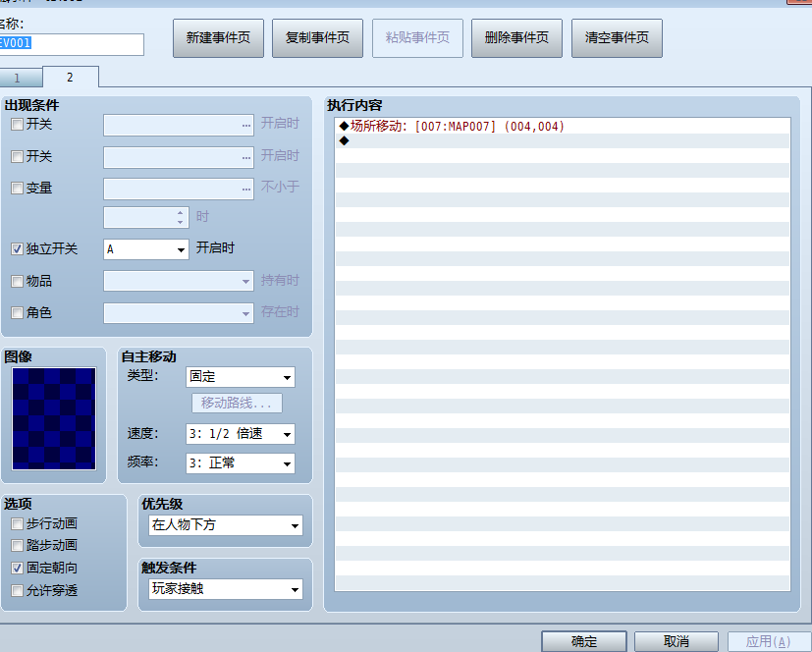This screenshot has height=652, width=812.
Task: Click the event name input field
Action: (72, 44)
